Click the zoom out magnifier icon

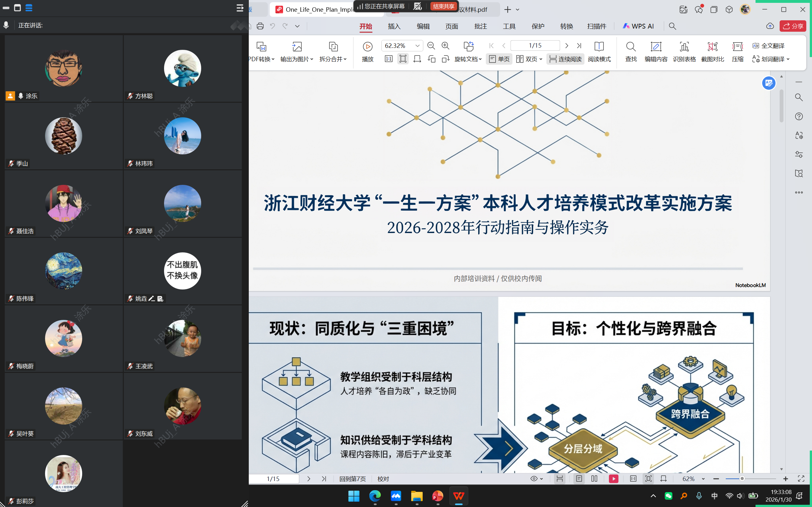coord(431,46)
